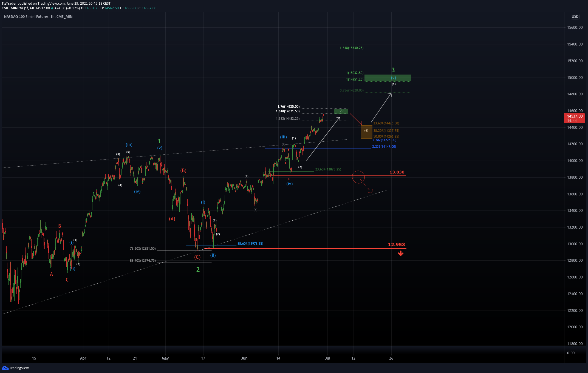Click the blue 2.236(14147.00) label
588x373 pixels.
384,147
